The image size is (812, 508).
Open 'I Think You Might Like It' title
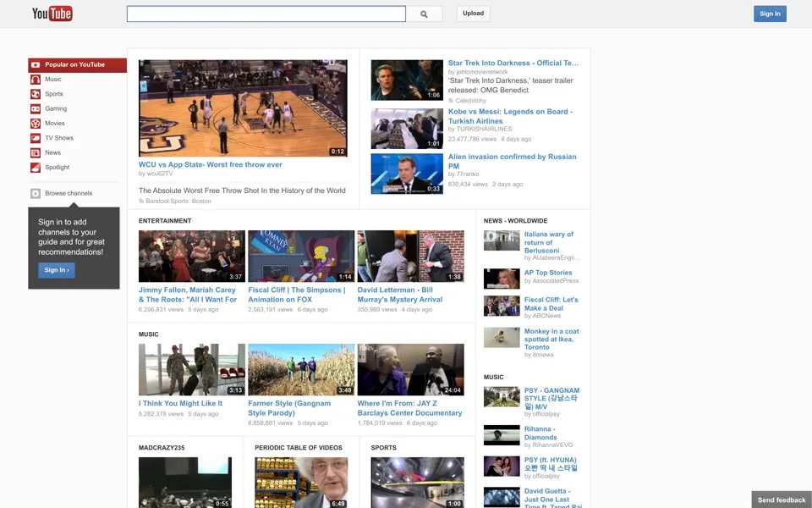tap(180, 403)
